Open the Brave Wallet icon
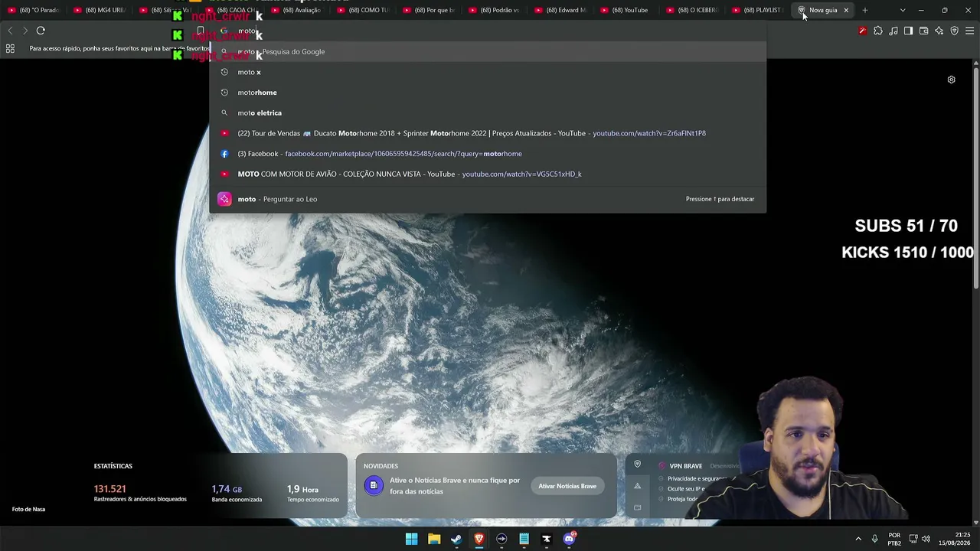The image size is (980, 551). click(x=923, y=31)
